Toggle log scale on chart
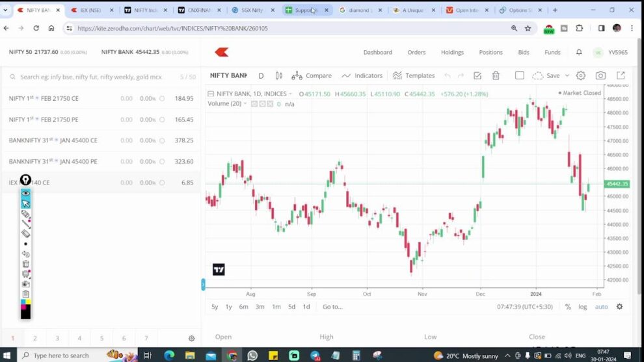Viewport: 644px width, 362px height. point(582,307)
